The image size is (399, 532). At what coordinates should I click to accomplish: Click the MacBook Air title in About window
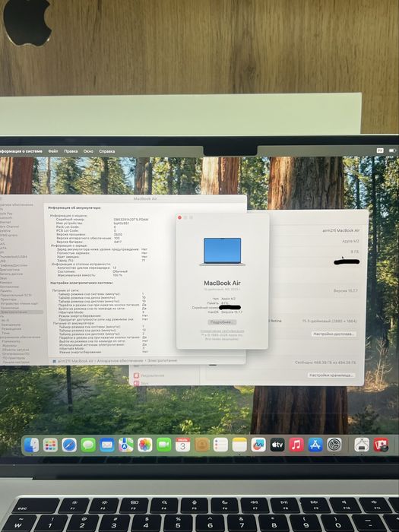click(x=222, y=283)
